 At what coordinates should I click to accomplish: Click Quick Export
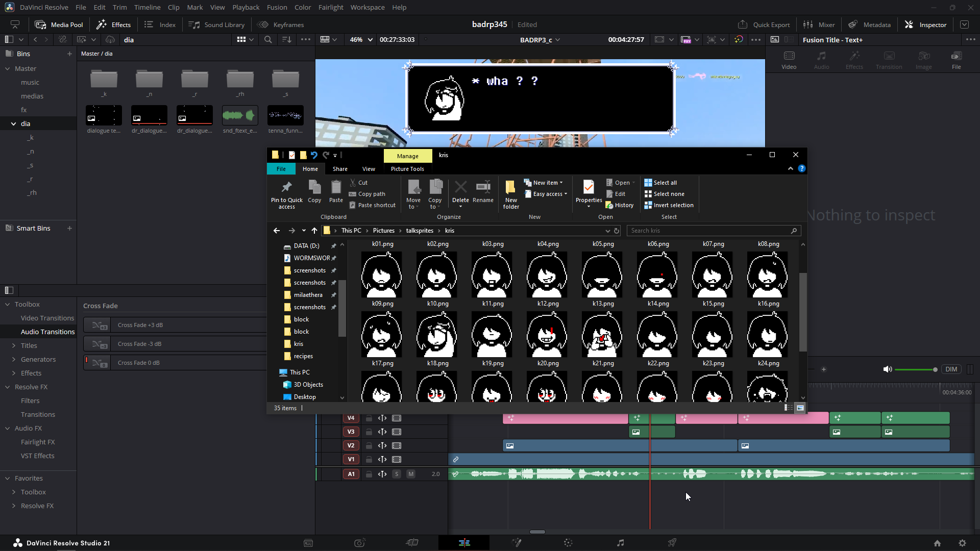764,24
